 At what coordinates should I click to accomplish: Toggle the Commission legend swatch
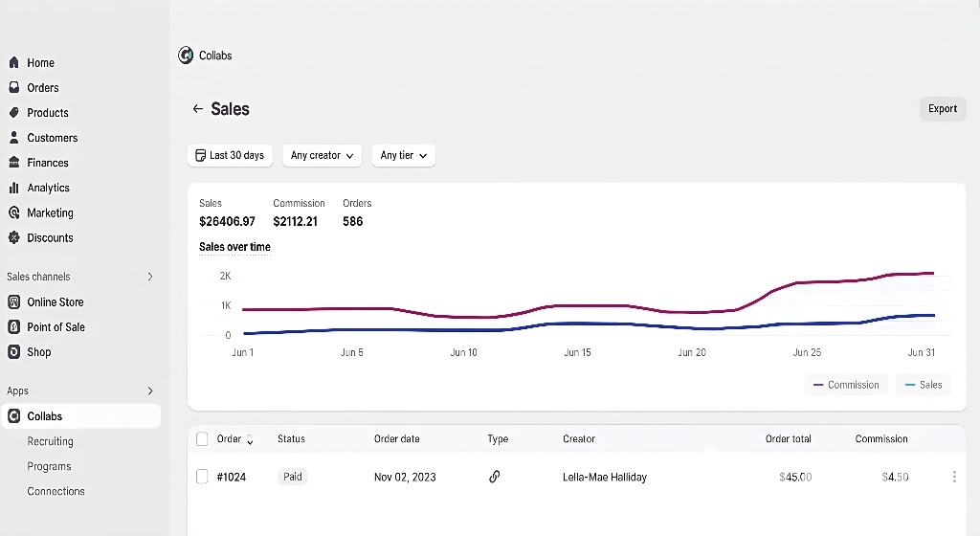(819, 386)
